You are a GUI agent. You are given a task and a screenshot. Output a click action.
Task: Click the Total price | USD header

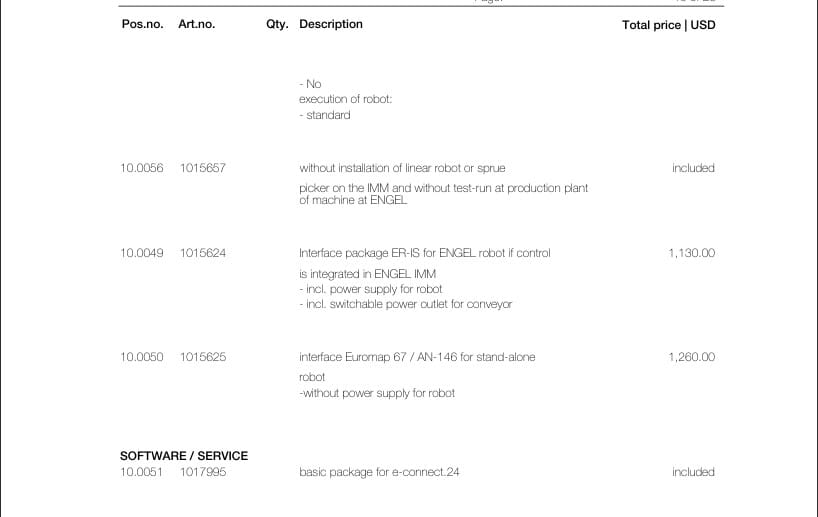point(669,25)
